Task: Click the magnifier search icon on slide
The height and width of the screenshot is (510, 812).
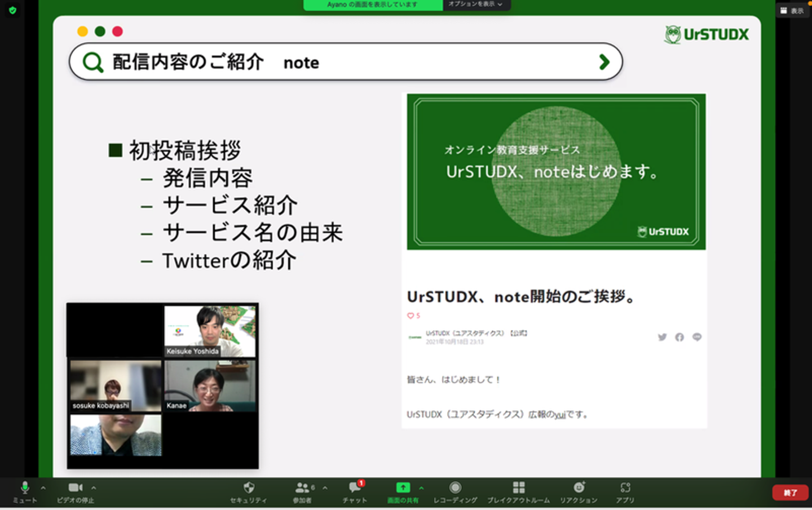Action: (x=93, y=62)
